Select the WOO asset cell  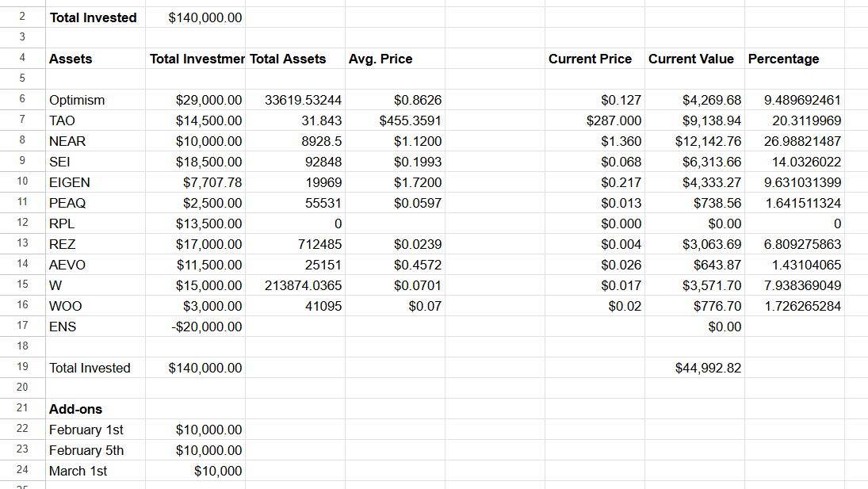point(95,306)
